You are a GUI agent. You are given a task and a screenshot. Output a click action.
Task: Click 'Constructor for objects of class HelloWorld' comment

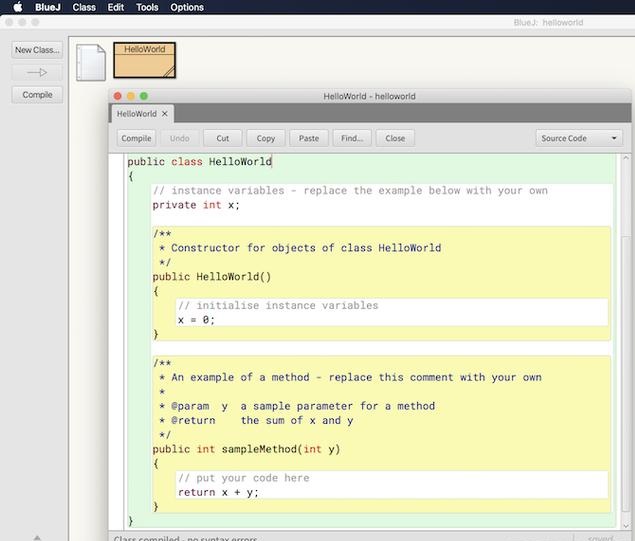[x=300, y=248]
